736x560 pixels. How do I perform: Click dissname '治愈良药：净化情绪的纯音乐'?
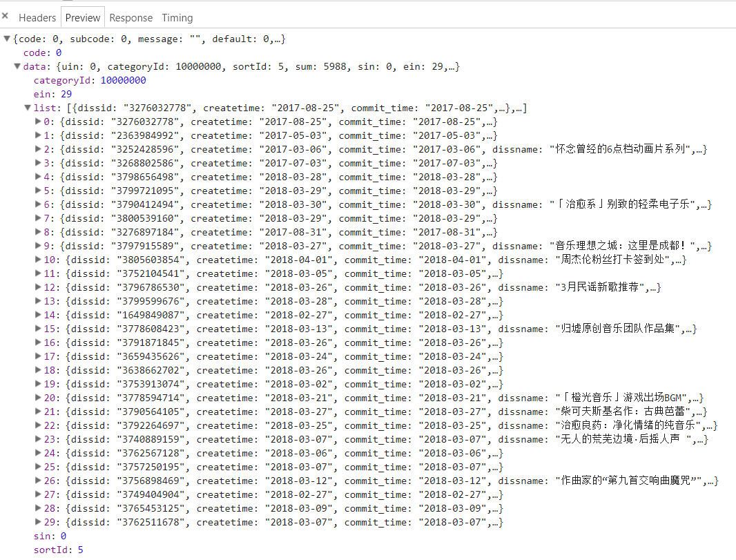point(628,425)
